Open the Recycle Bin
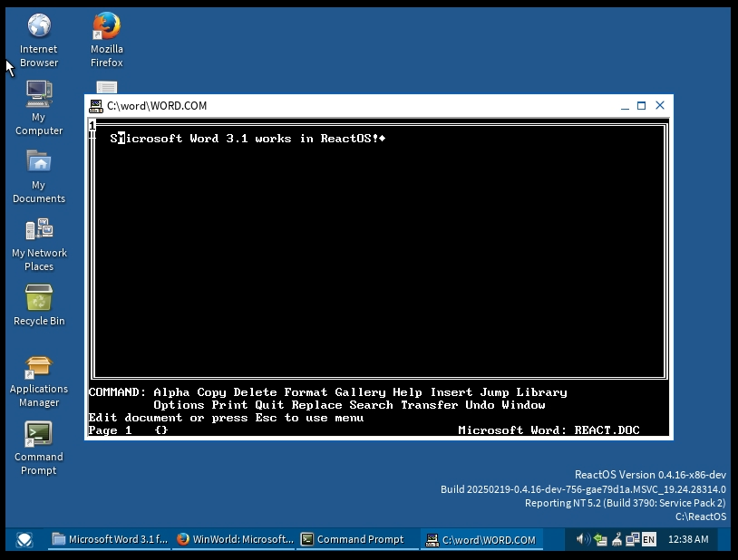The width and height of the screenshot is (738, 560). coord(38,299)
